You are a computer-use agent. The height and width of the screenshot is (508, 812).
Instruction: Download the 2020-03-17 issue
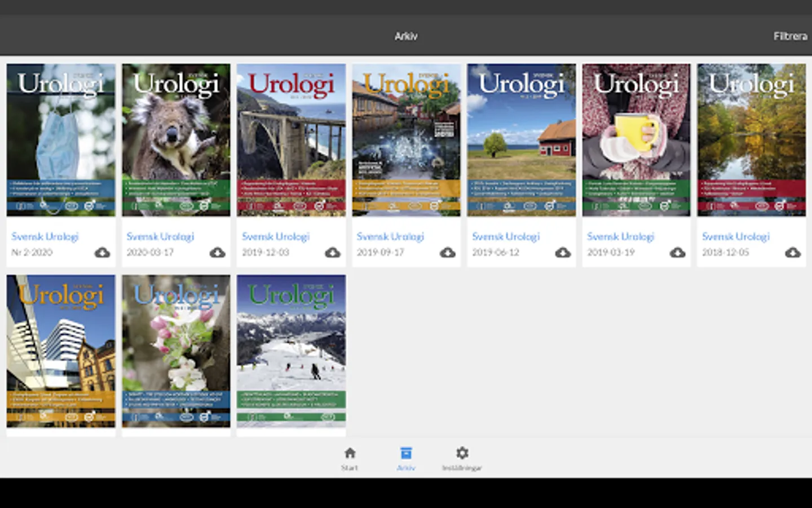point(217,252)
